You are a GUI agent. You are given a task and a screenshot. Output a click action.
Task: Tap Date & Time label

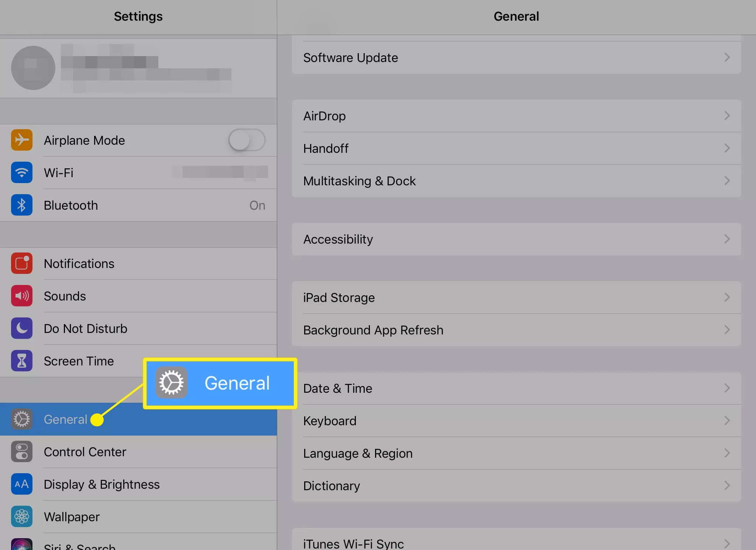click(337, 388)
